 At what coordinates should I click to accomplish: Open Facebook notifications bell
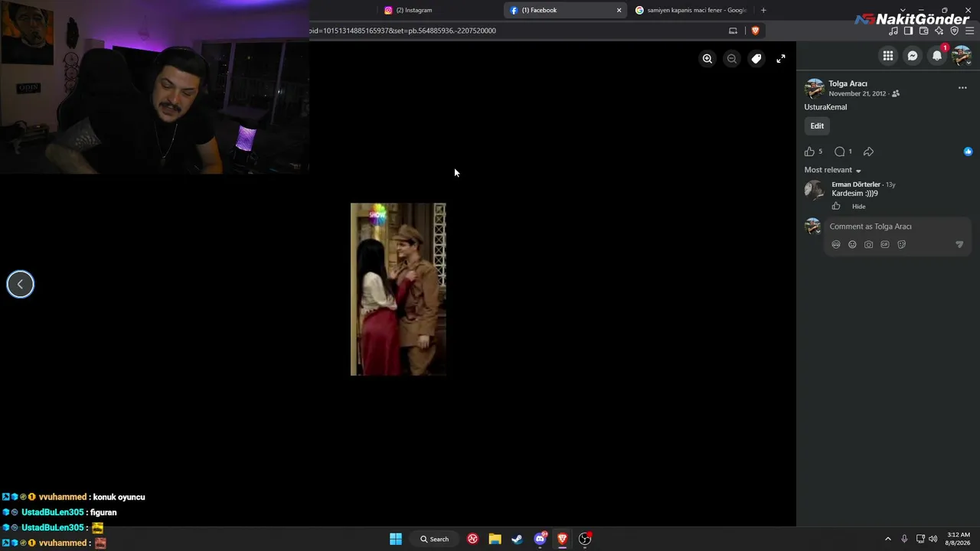[937, 55]
